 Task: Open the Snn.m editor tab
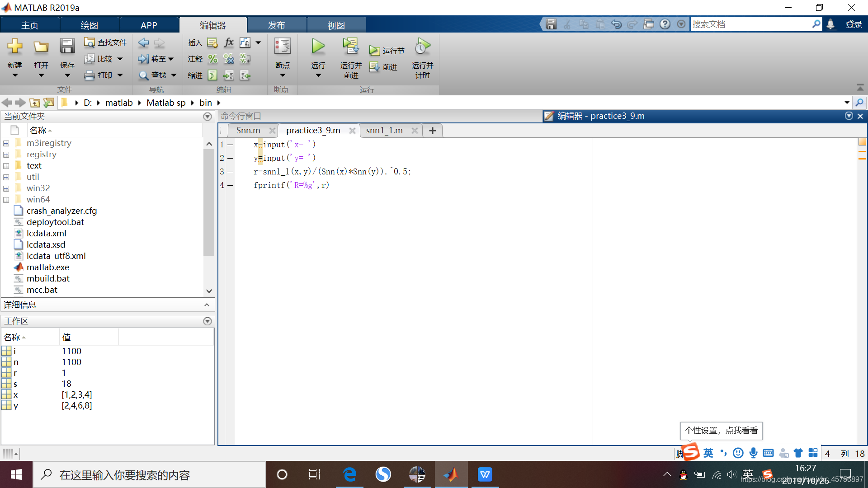(x=248, y=131)
